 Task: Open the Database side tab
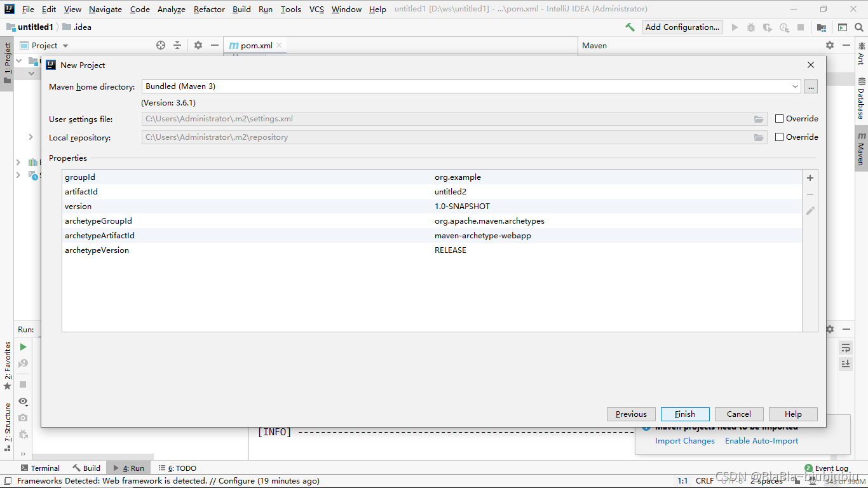point(861,98)
